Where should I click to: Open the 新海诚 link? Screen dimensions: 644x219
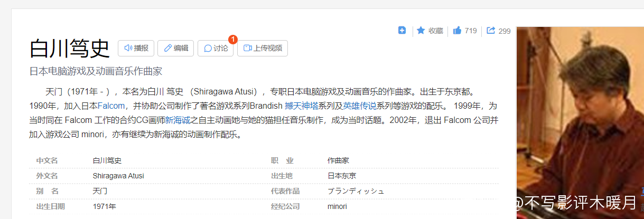point(178,120)
